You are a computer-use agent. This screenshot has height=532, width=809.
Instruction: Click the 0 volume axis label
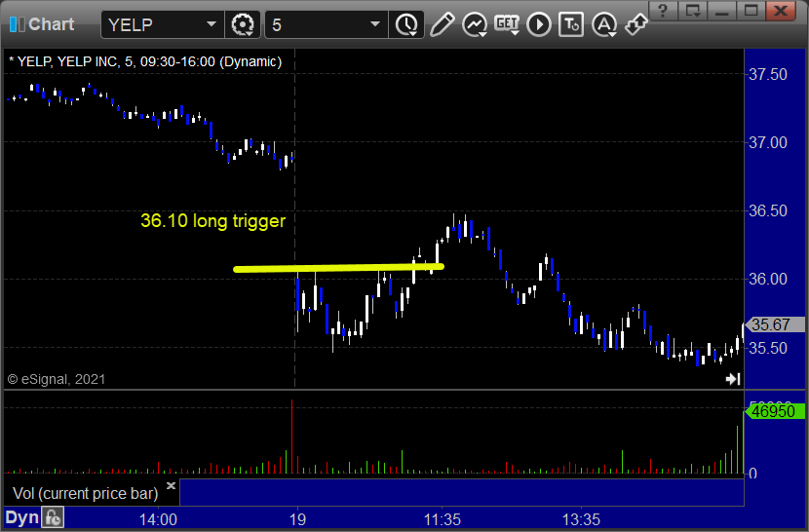752,474
